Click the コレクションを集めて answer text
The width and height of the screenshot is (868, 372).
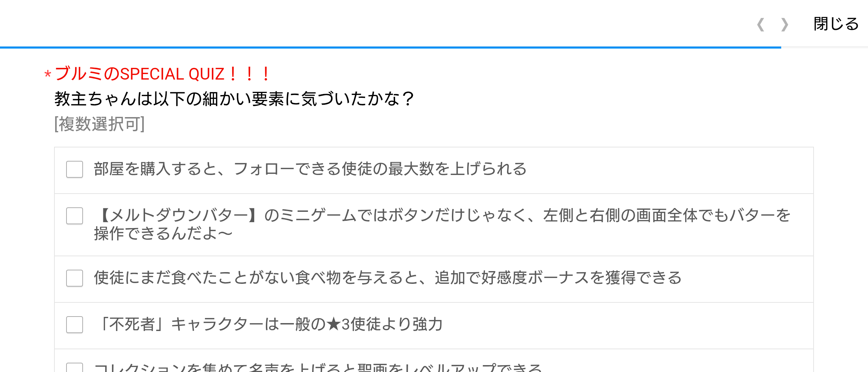pyautogui.click(x=317, y=368)
